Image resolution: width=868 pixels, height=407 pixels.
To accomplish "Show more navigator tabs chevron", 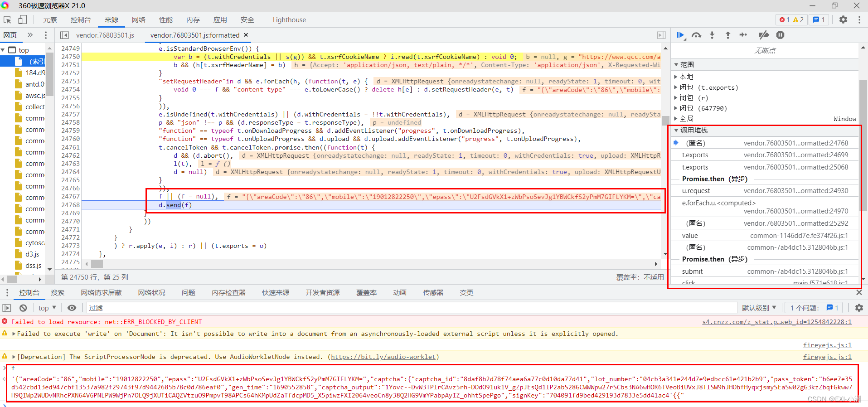I will point(30,35).
